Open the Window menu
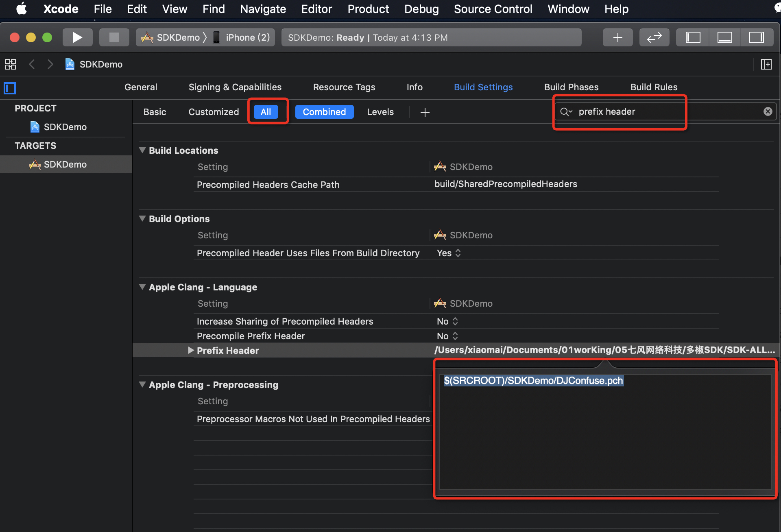781x532 pixels. click(568, 9)
